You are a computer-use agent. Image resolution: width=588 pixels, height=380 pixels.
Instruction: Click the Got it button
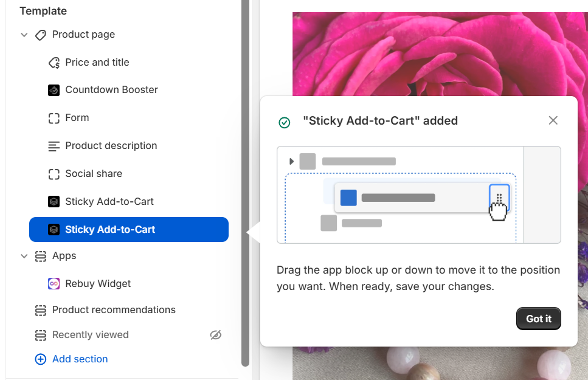click(x=538, y=319)
